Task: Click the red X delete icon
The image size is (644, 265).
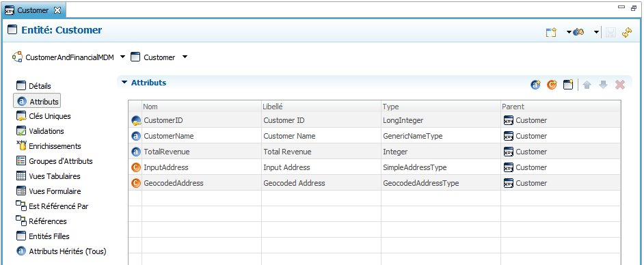Action: point(620,85)
